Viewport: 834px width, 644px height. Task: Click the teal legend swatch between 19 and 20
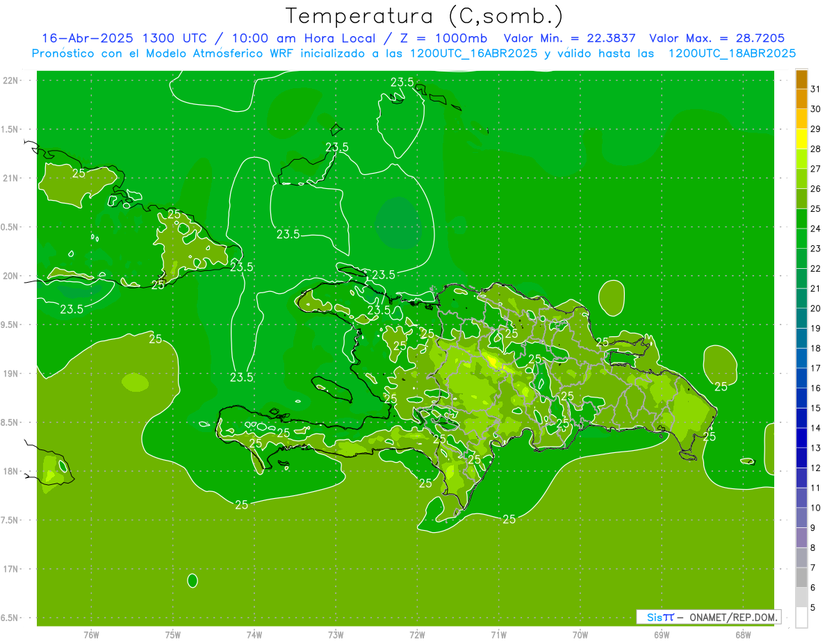tap(801, 318)
